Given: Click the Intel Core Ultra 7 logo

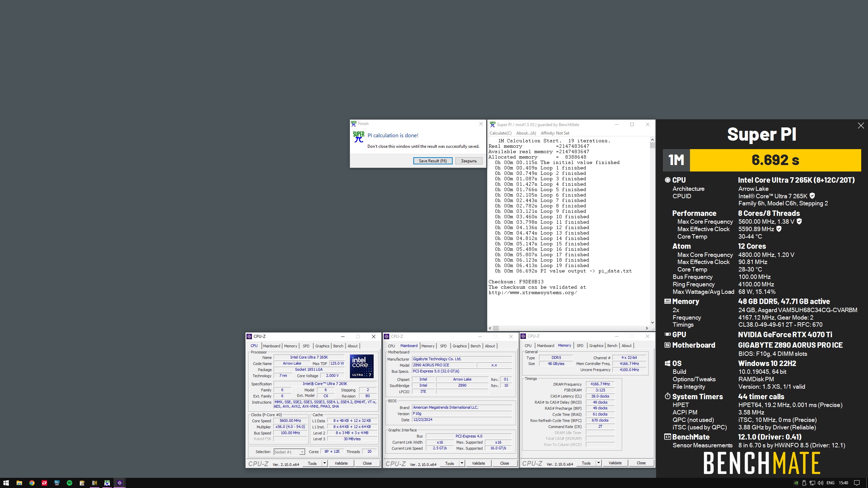Looking at the screenshot, I should tap(362, 366).
